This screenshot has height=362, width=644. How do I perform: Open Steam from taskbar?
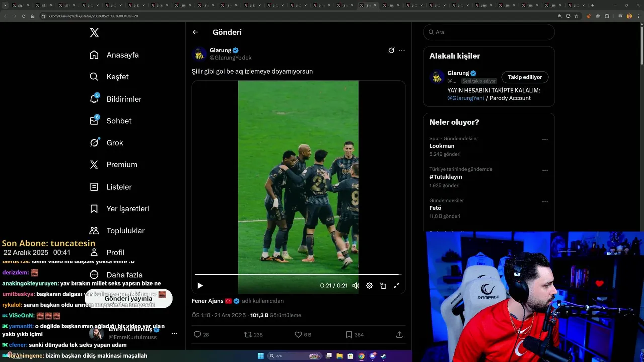point(383,356)
